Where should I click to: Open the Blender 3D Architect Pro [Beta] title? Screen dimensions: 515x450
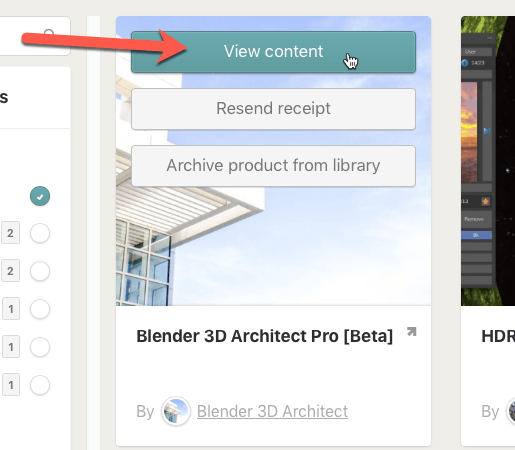click(265, 336)
